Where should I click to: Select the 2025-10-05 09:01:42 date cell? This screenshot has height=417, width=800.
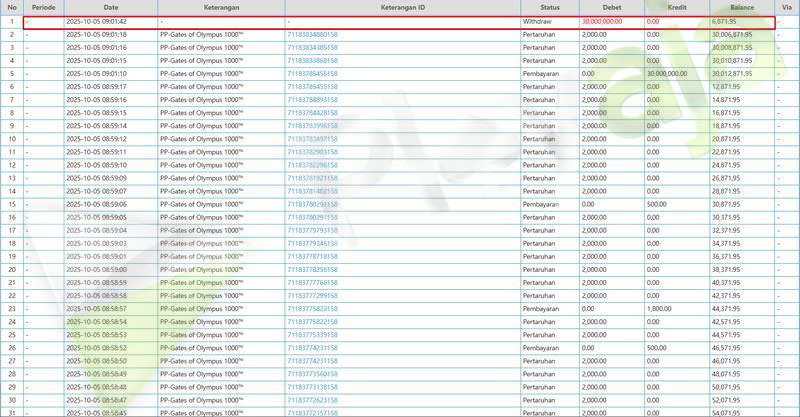pos(96,21)
